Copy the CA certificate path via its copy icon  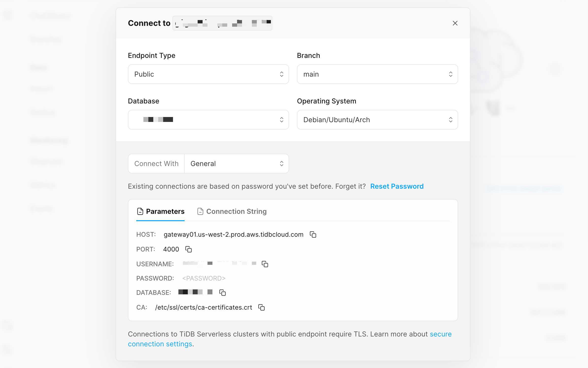click(x=261, y=307)
